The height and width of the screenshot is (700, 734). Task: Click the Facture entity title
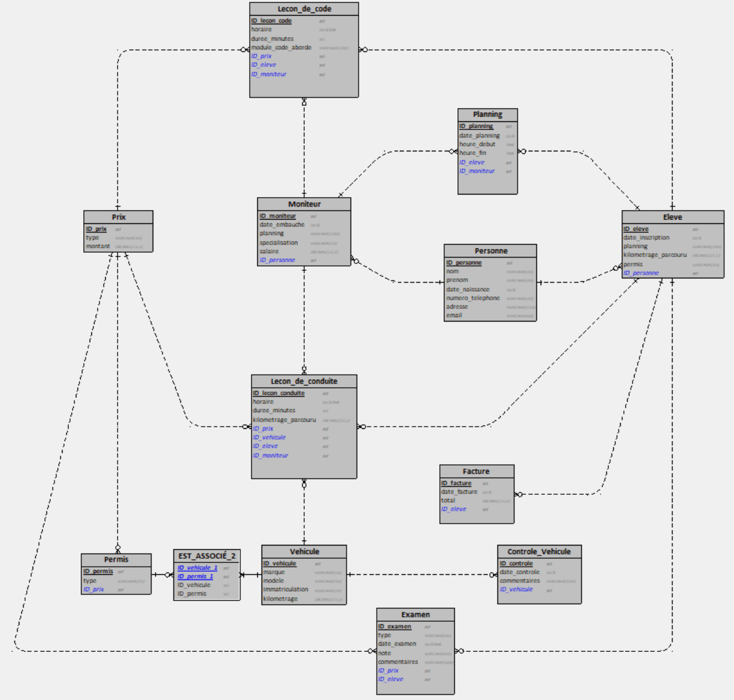(476, 471)
